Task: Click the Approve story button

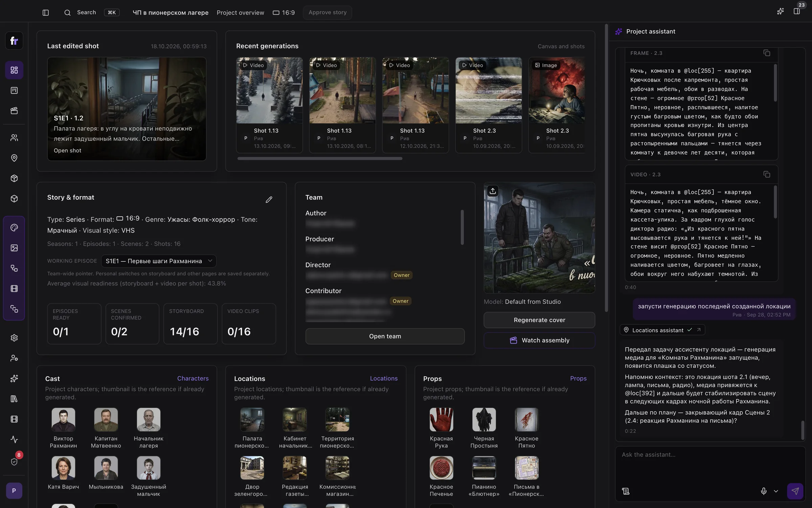Action: [x=328, y=13]
